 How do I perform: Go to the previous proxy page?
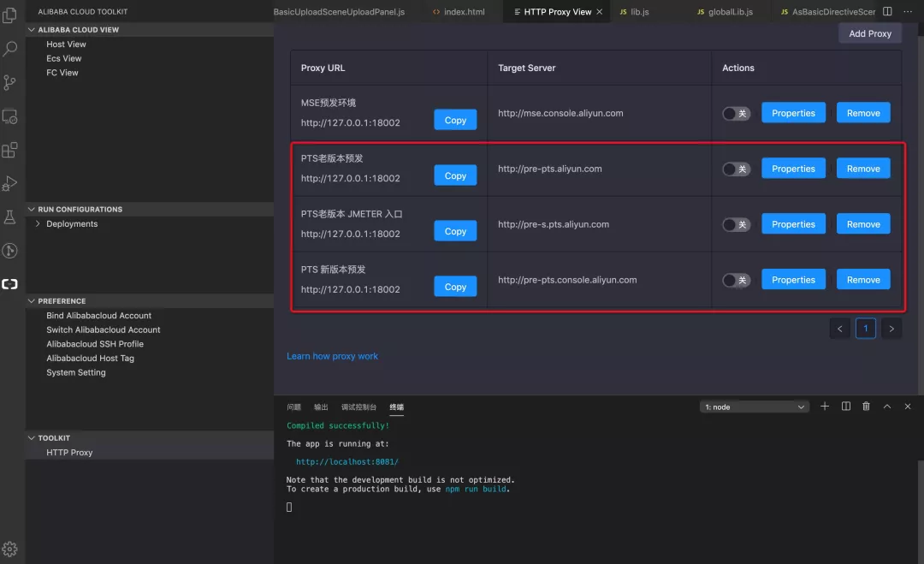pos(840,329)
